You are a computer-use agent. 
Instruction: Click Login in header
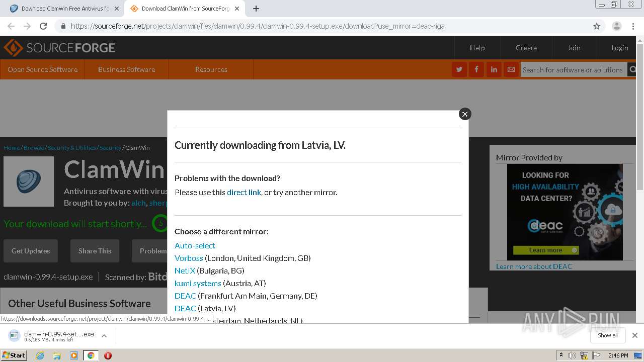pyautogui.click(x=619, y=48)
